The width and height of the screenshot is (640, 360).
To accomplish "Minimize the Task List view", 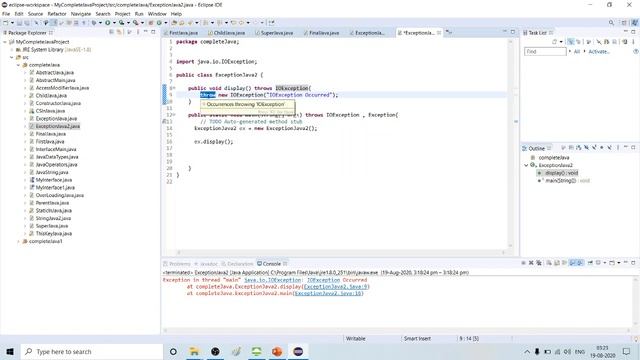I will [x=626, y=32].
